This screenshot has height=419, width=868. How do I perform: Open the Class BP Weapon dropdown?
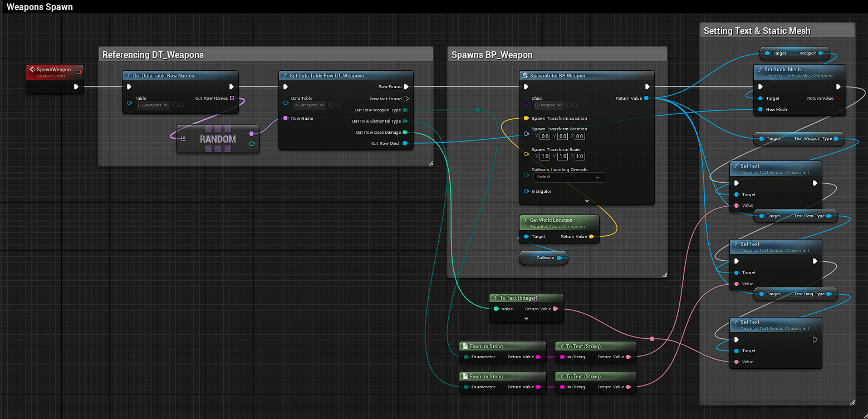pos(548,105)
